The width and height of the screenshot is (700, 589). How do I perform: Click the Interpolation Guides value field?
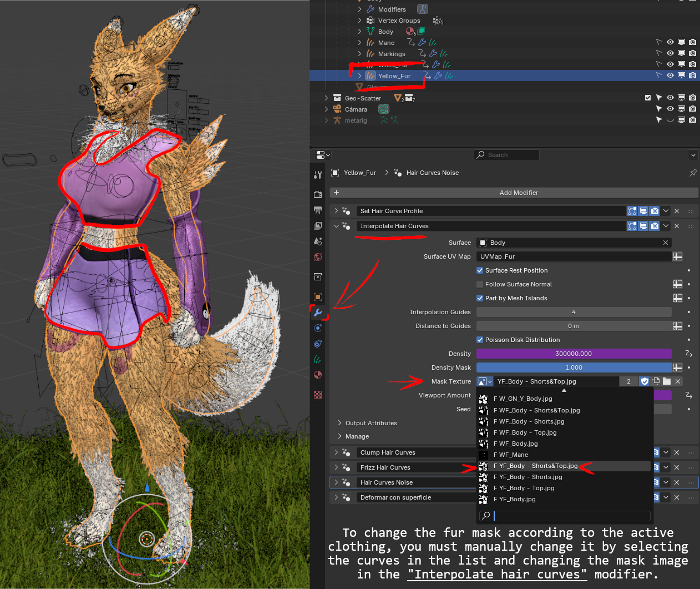coord(574,312)
